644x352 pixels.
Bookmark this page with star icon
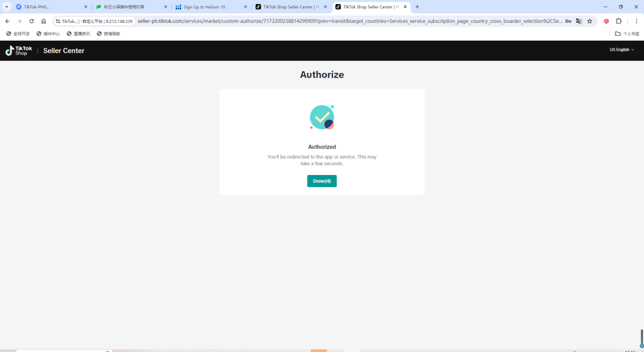(x=590, y=21)
